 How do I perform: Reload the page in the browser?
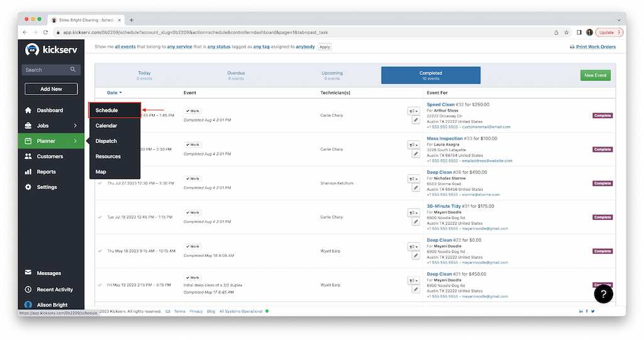[45, 32]
